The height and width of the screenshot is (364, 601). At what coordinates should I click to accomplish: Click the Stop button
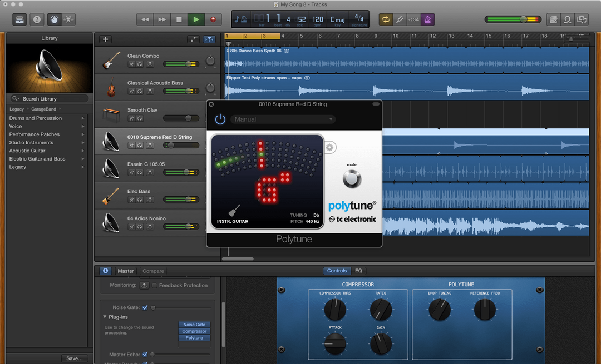179,19
